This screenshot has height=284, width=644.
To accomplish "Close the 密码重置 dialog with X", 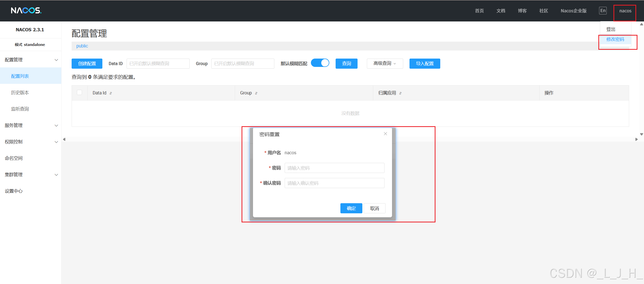I will click(385, 134).
